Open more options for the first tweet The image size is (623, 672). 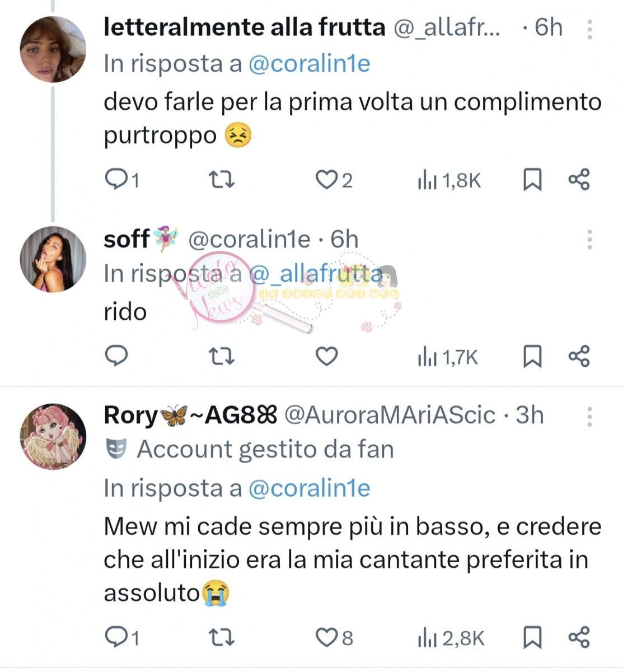coord(589,29)
